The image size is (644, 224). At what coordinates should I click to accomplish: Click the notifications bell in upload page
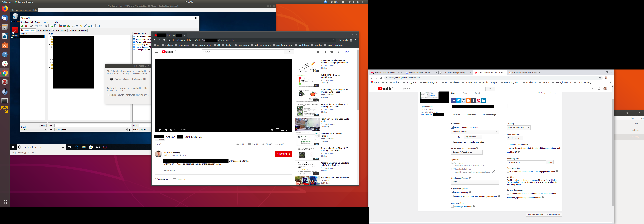599,89
